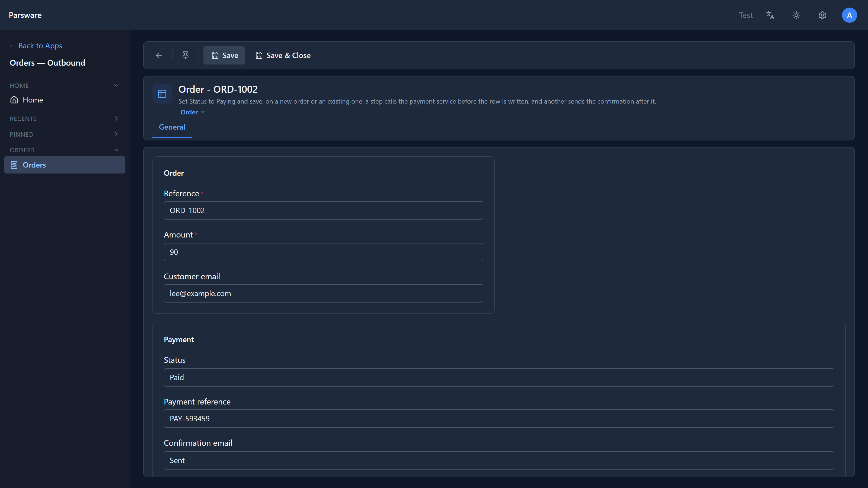Viewport: 868px width, 488px height.
Task: Open the user avatar menu 'A'
Action: coord(849,15)
